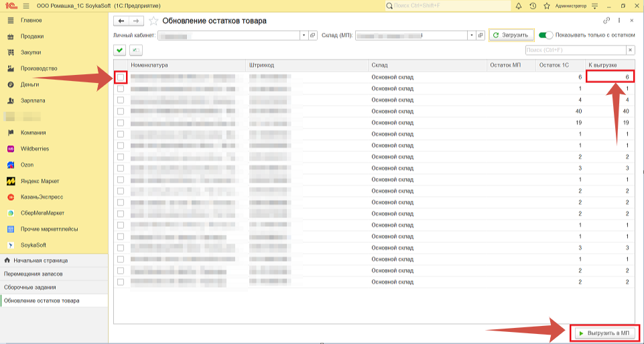Expand the Личный кабинет dropdown
This screenshot has width=644, height=344.
304,35
